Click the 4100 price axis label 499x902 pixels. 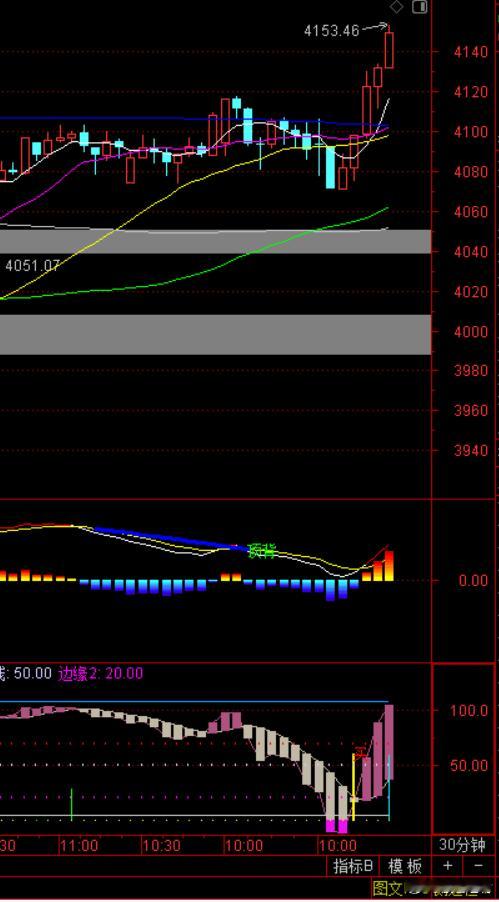471,132
